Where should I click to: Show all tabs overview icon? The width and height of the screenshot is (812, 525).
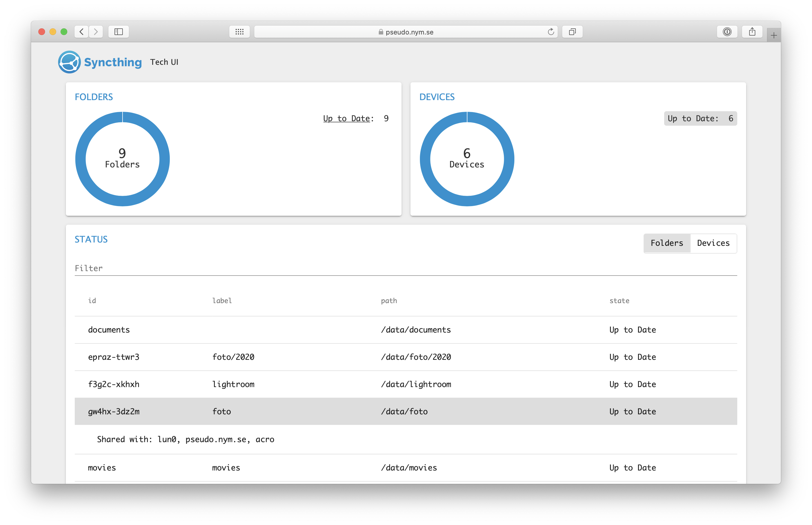572,32
